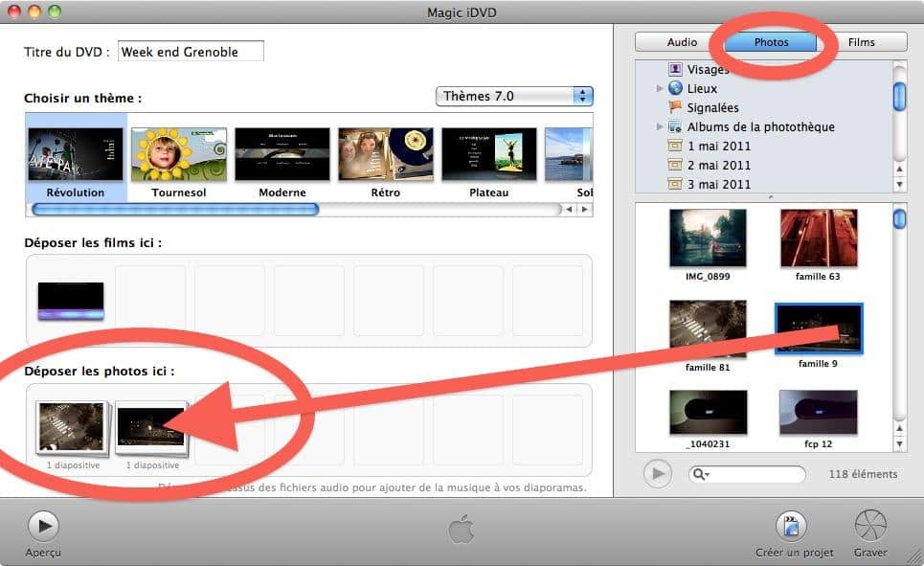Image resolution: width=924 pixels, height=566 pixels.
Task: Expand Albums de la photothèque
Action: pyautogui.click(x=660, y=126)
